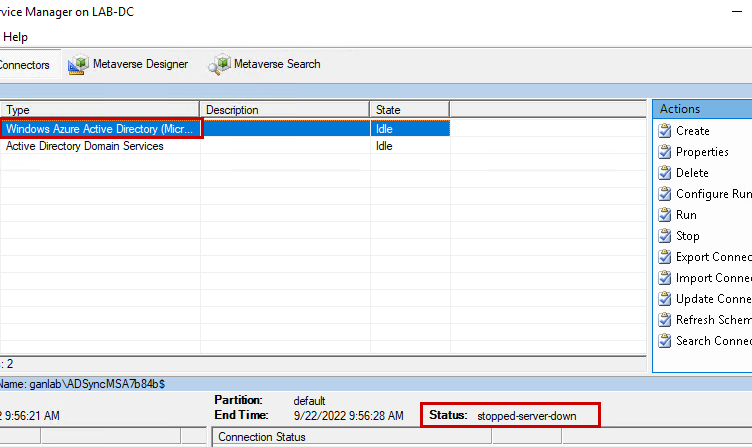Click the Run action icon

pyautogui.click(x=665, y=215)
